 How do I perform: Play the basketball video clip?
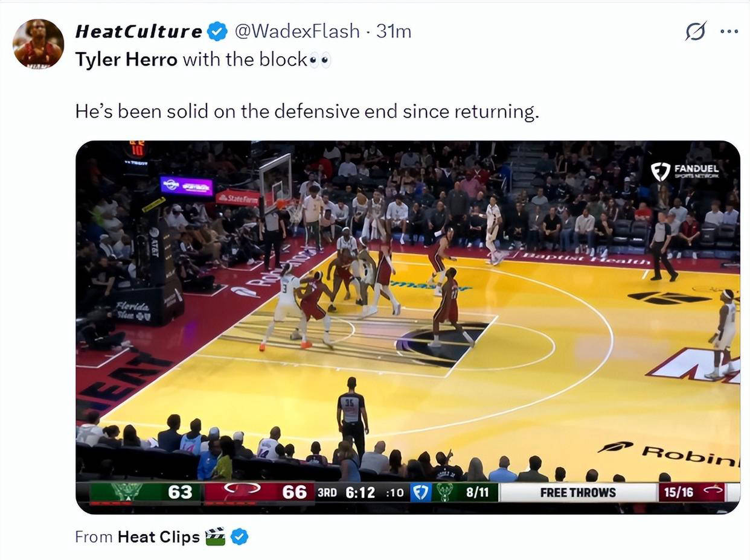pyautogui.click(x=408, y=327)
